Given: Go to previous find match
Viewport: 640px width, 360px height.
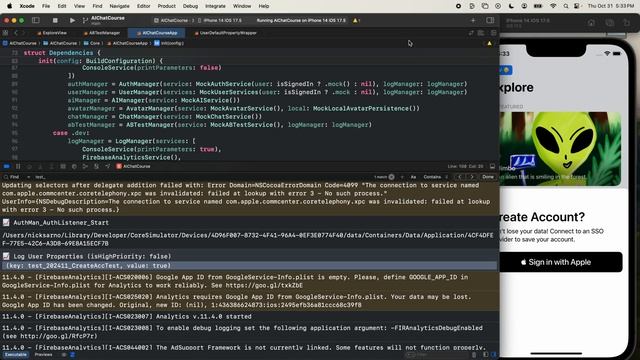Looking at the screenshot, I should (x=460, y=177).
